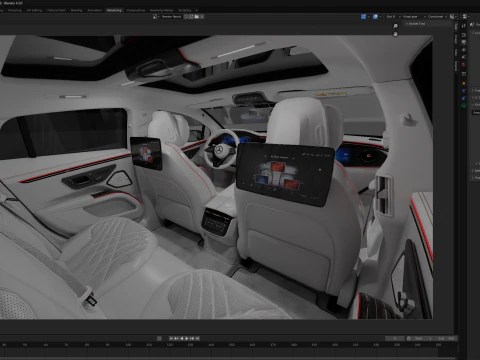Click the pan hand gizmo
The width and height of the screenshot is (480, 360).
coord(396,34)
